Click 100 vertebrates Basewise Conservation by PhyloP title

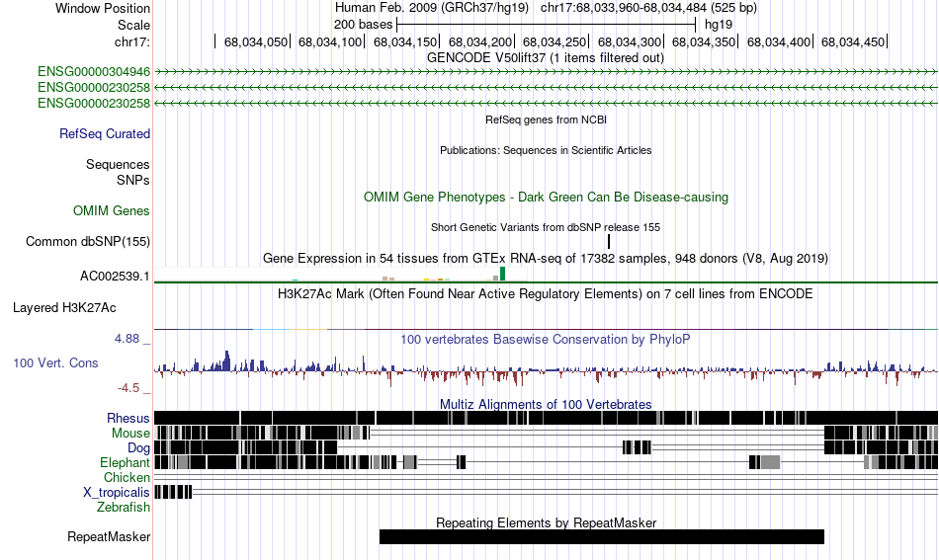coord(546,339)
